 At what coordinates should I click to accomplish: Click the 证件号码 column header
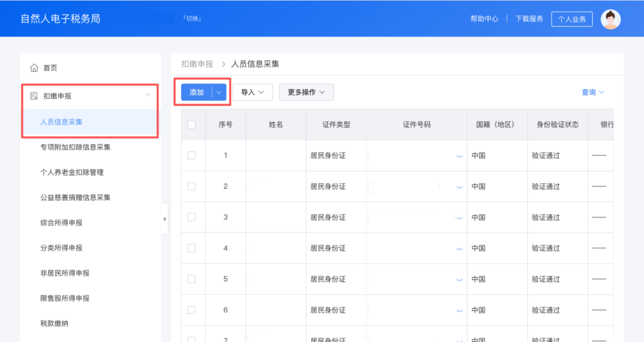click(416, 125)
